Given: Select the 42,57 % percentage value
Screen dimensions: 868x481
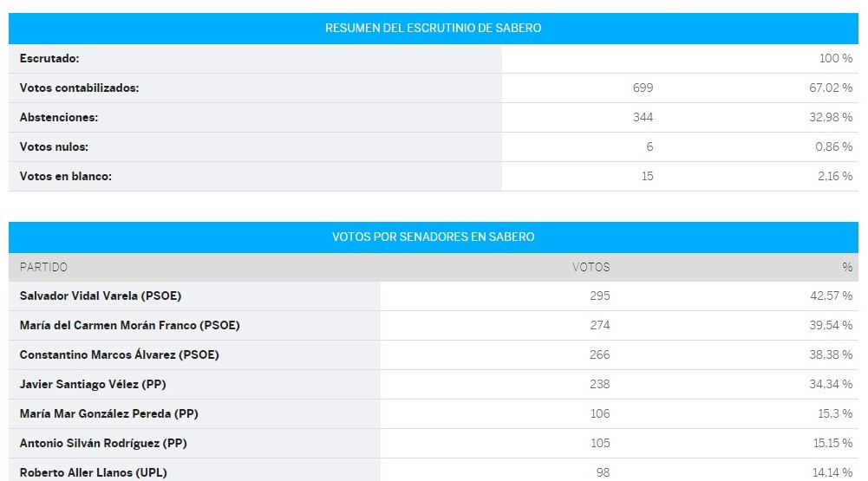Looking at the screenshot, I should pos(831,296).
